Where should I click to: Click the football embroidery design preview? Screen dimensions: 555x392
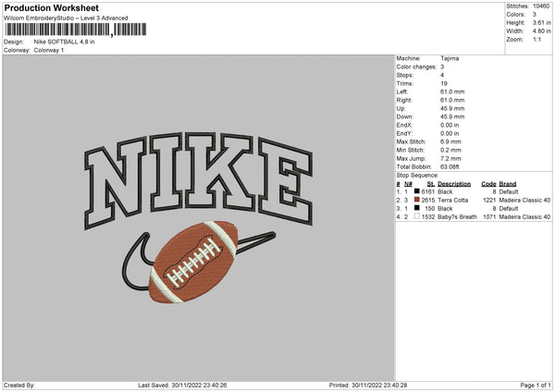click(193, 262)
